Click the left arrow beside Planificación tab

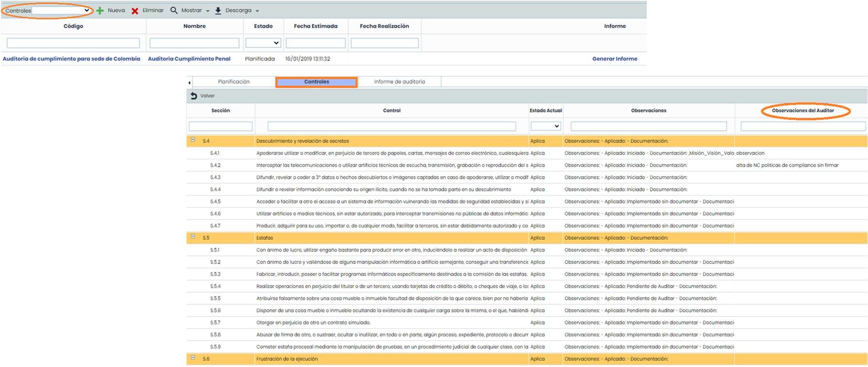click(x=189, y=83)
